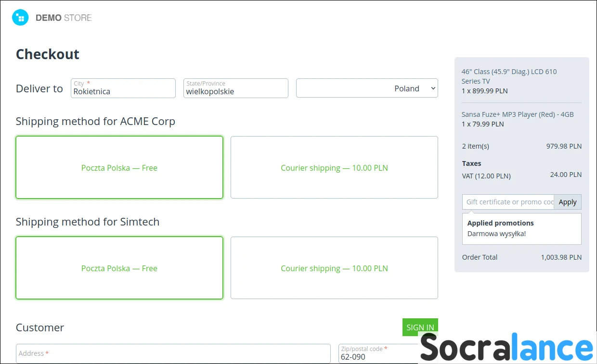The image size is (597, 364).
Task: Click the Applied promotions label
Action: (501, 223)
